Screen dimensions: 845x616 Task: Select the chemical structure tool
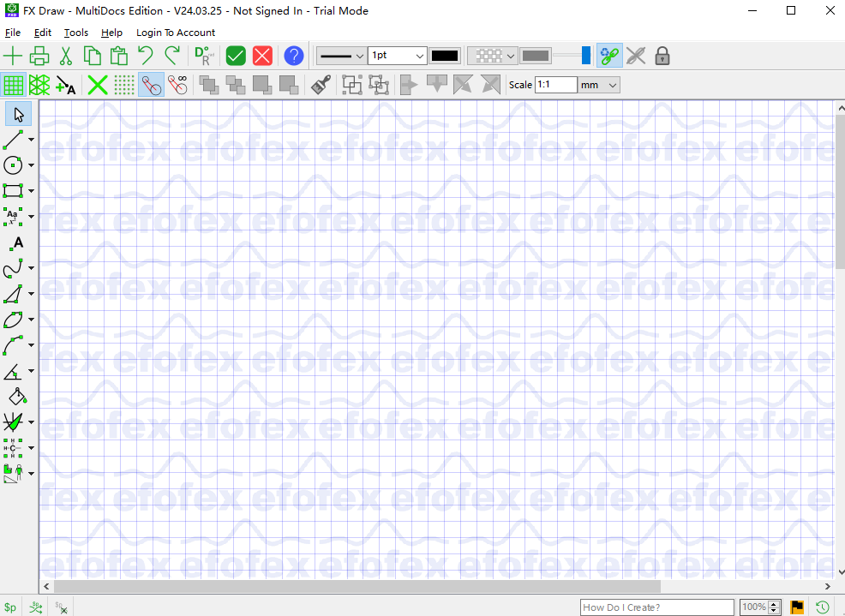13,448
